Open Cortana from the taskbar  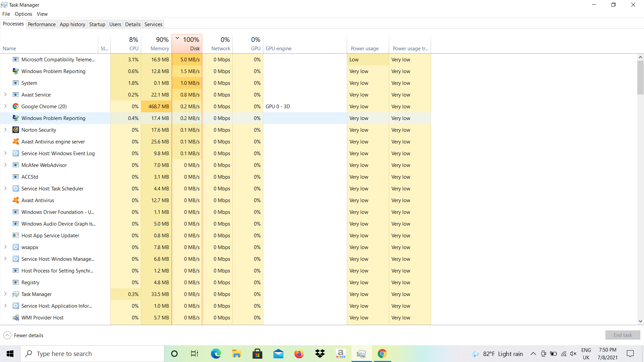(x=174, y=354)
